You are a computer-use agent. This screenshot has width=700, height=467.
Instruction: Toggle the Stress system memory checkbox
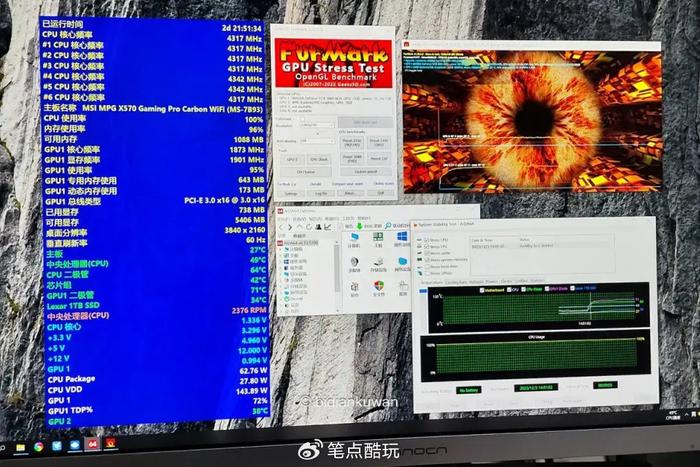[x=428, y=260]
